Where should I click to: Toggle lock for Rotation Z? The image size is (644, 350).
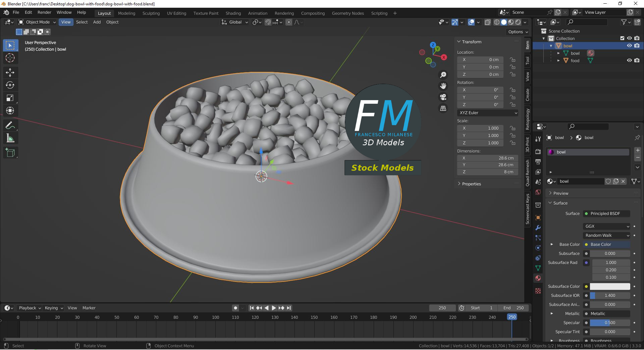click(x=513, y=105)
